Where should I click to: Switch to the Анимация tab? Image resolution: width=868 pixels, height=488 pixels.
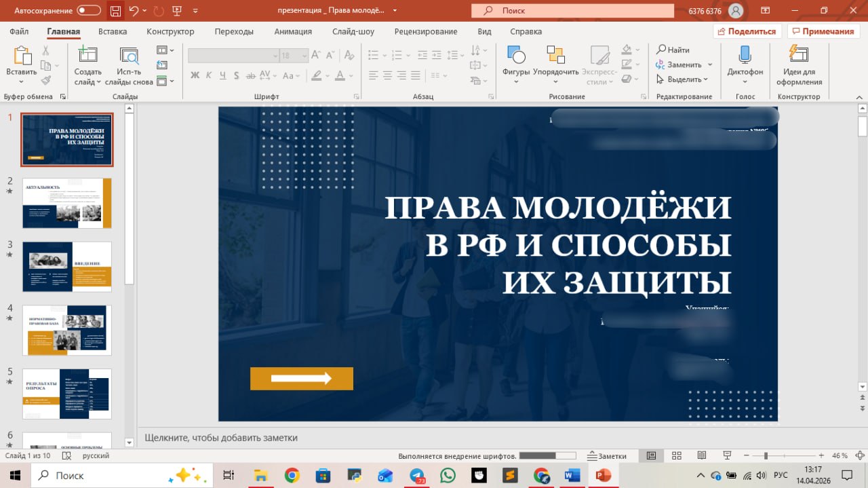293,31
